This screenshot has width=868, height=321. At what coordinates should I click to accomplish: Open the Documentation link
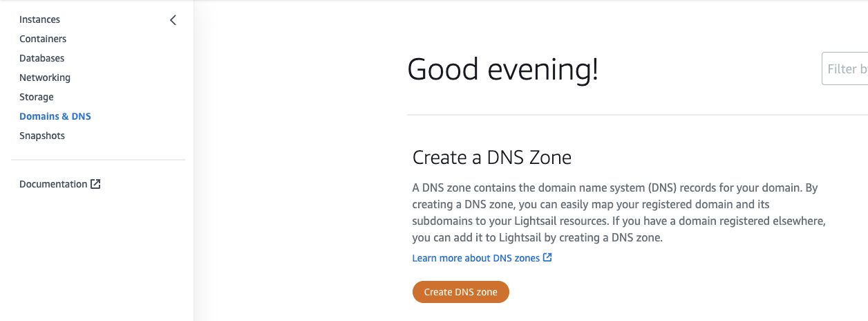pyautogui.click(x=53, y=184)
